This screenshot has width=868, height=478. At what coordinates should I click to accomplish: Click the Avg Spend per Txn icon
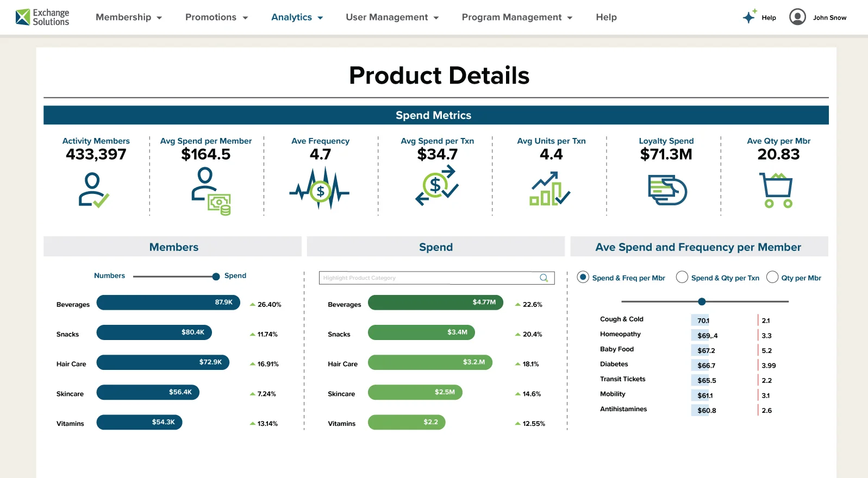pyautogui.click(x=437, y=186)
